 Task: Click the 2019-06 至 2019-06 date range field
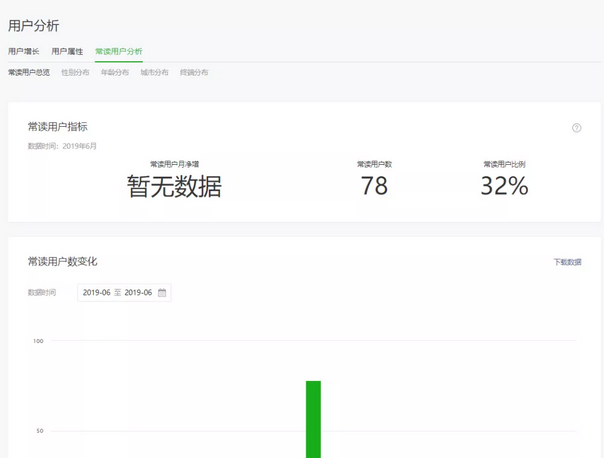tap(124, 293)
